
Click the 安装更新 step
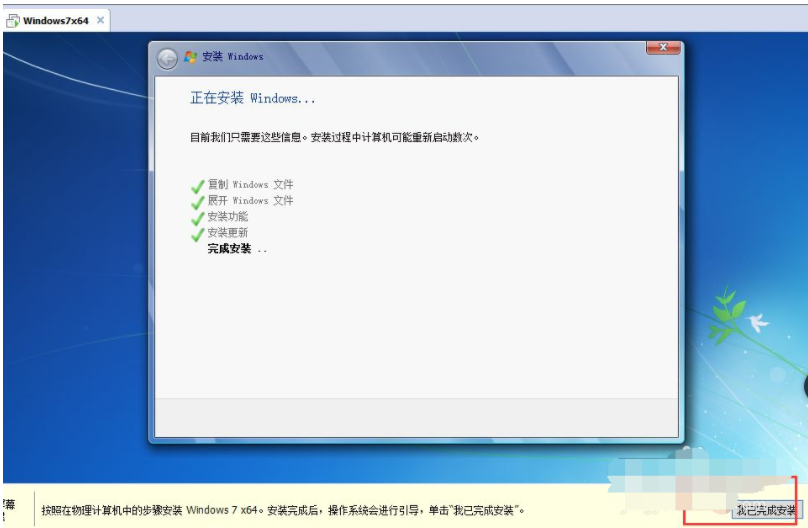point(228,232)
